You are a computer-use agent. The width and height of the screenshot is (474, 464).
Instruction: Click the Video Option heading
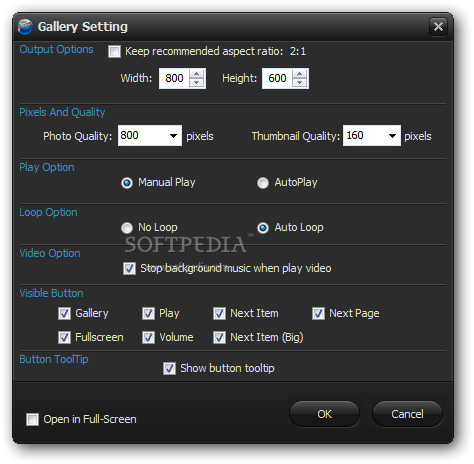pyautogui.click(x=50, y=253)
